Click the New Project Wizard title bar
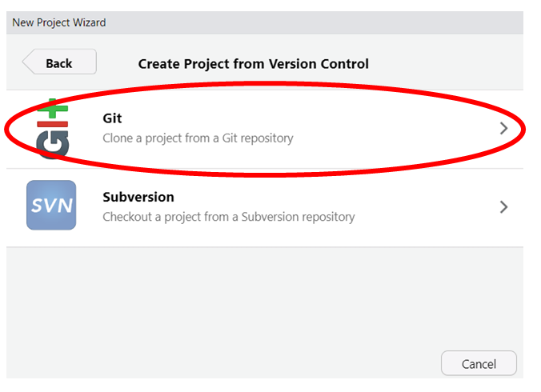The image size is (541, 392). coord(265,22)
